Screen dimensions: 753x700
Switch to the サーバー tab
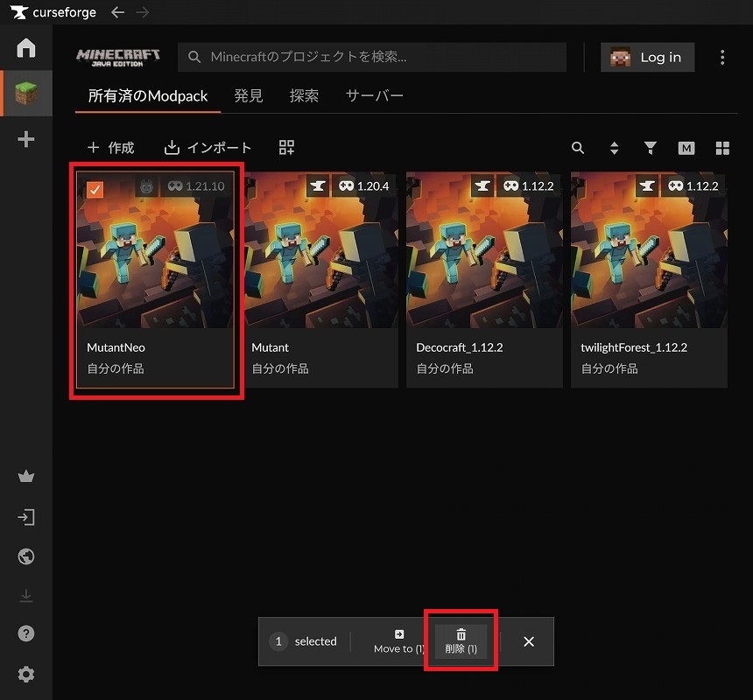click(x=374, y=95)
